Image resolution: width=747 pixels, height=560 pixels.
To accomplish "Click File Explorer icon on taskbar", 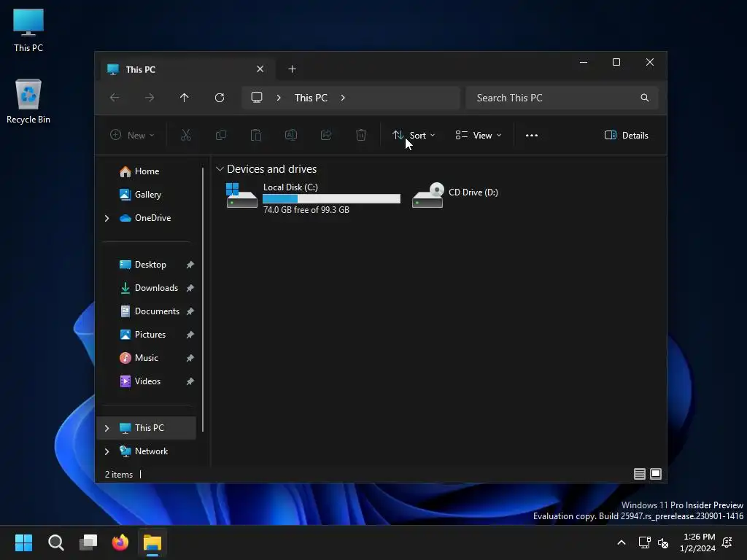I will coord(152,542).
